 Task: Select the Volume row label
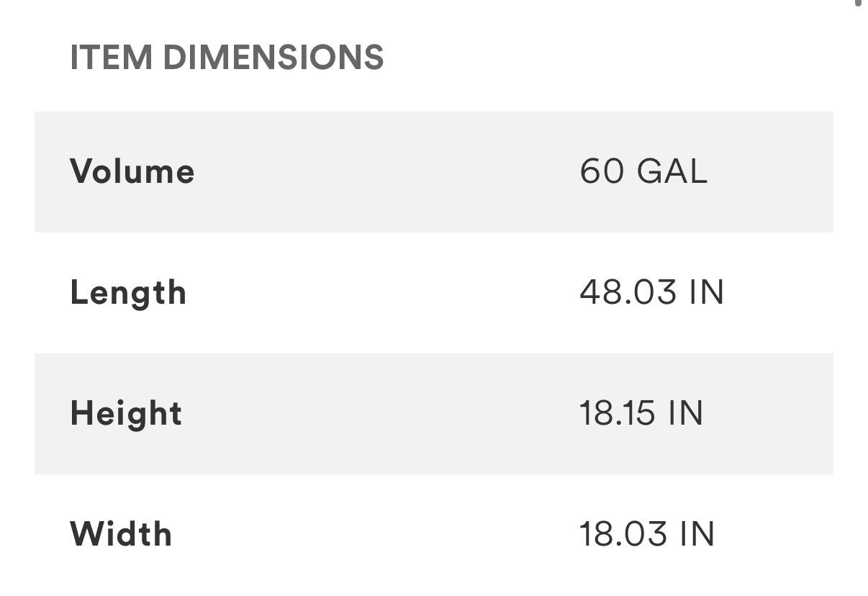[x=132, y=171]
